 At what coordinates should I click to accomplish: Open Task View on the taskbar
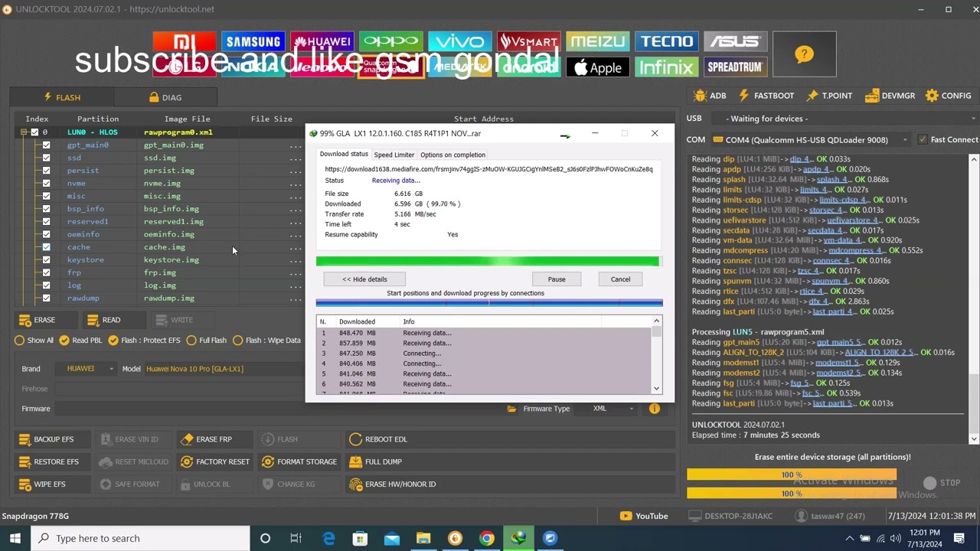(296, 539)
